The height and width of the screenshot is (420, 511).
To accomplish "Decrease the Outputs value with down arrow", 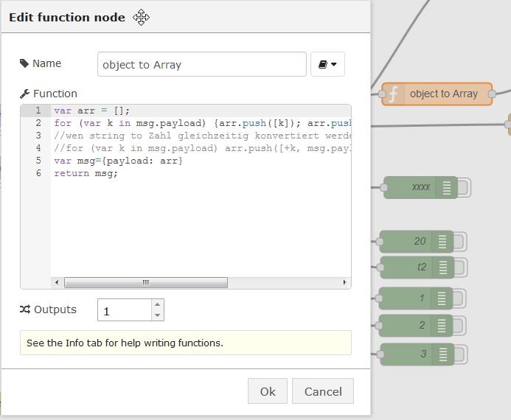I will coord(158,315).
